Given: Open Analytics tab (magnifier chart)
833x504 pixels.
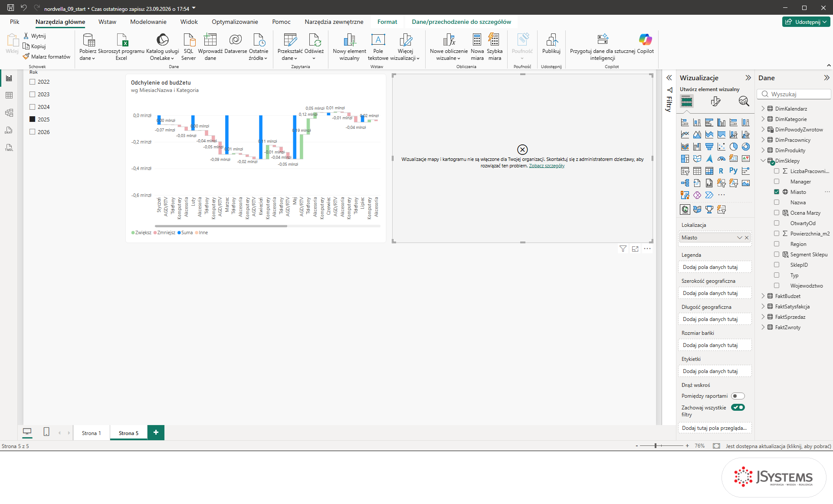Looking at the screenshot, I should (x=744, y=101).
